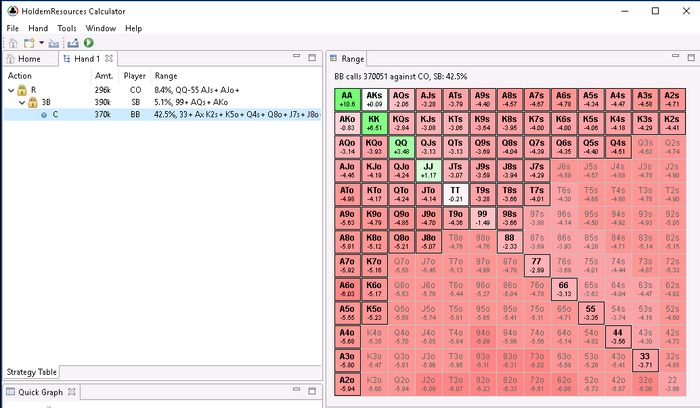Viewport: 700px width, 408px height.
Task: Collapse the 3B action tree node
Action: pos(21,103)
